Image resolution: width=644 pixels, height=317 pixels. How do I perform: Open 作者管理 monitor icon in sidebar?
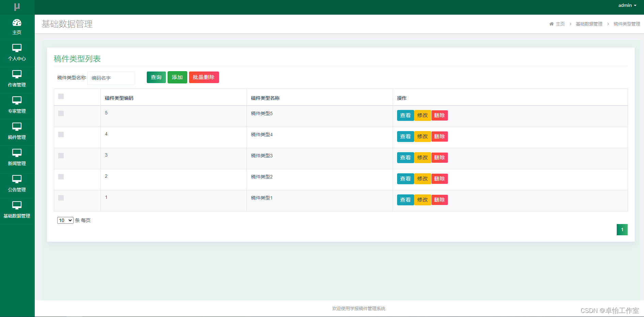[17, 74]
